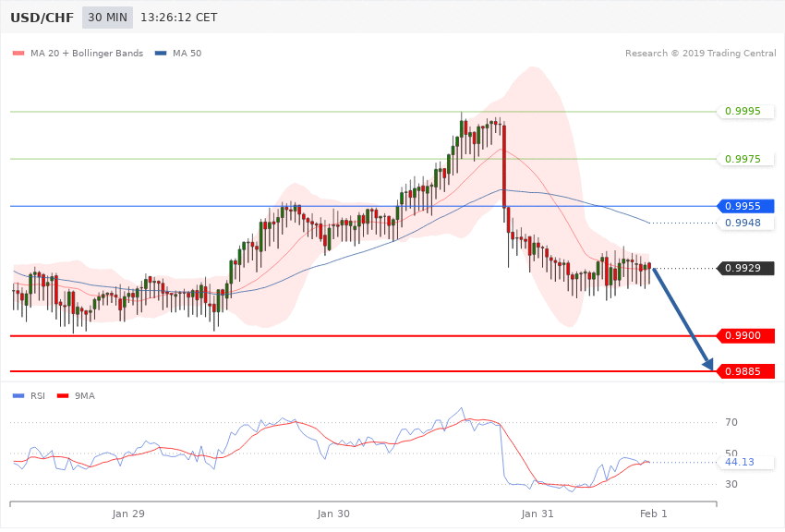Click the RSI 70 axis label
Screen dimensions: 785x532
(731, 422)
